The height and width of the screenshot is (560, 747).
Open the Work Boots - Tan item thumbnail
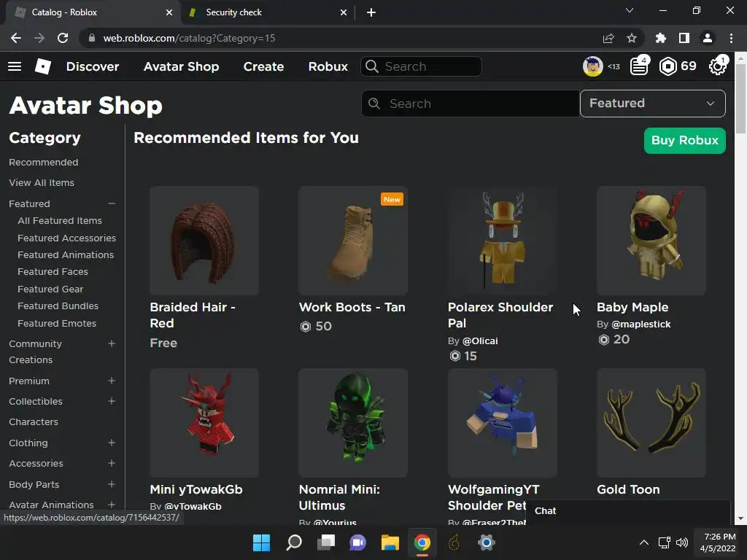pos(353,241)
